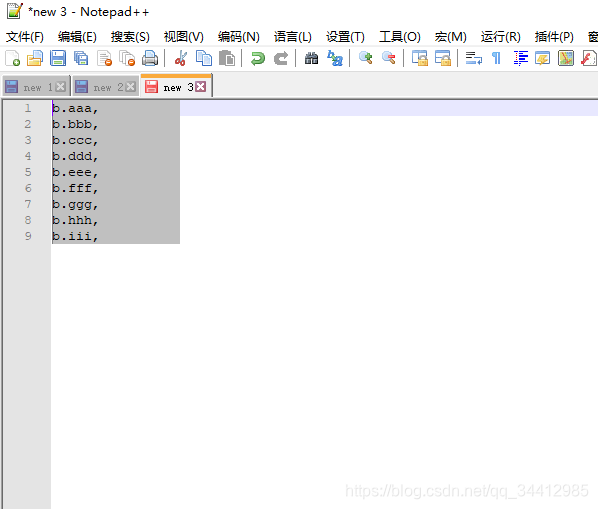Save the document with the floppy icon
This screenshot has height=509, width=598.
point(58,58)
